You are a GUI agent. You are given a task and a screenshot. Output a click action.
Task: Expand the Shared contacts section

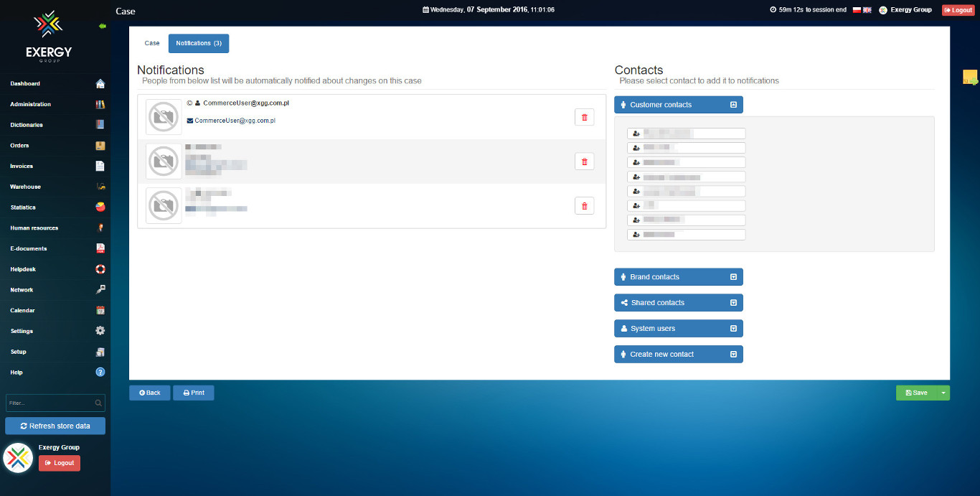(x=679, y=303)
